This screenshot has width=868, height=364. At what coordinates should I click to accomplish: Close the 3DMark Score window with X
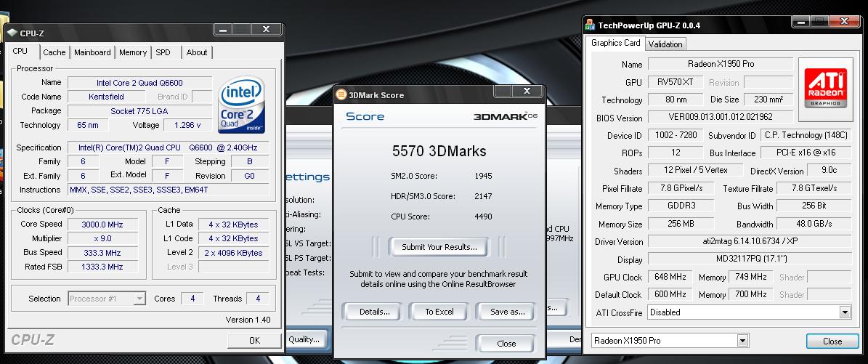(x=527, y=91)
